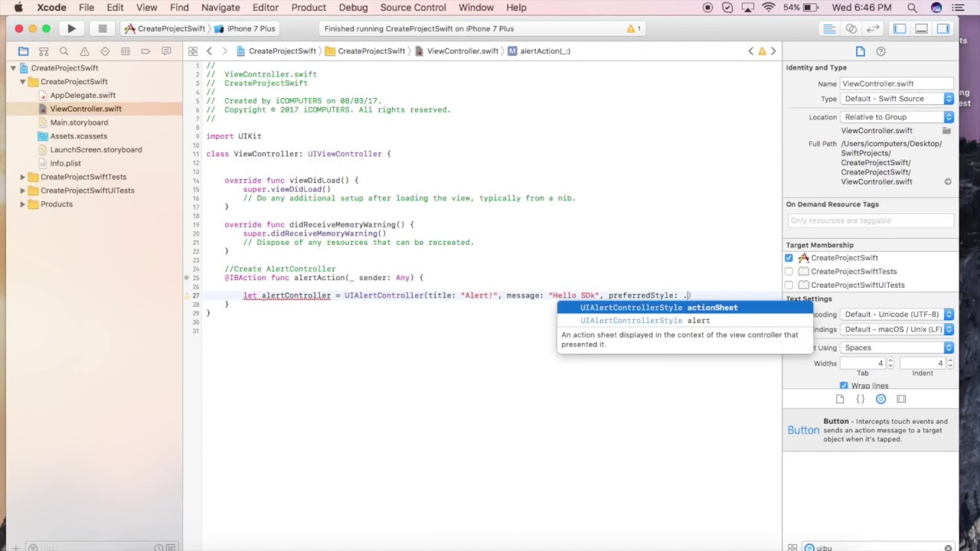Jump to previous issue
The width and height of the screenshot is (980, 551).
coord(751,51)
